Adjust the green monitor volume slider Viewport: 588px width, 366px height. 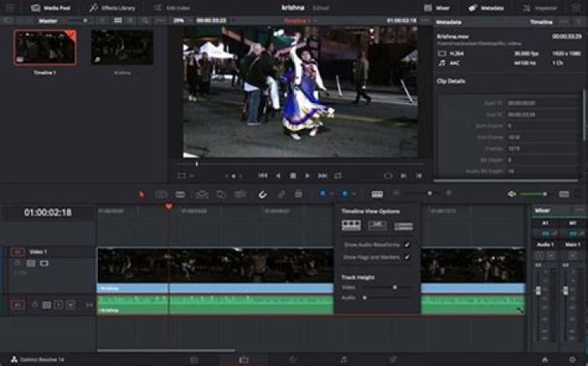[x=533, y=194]
